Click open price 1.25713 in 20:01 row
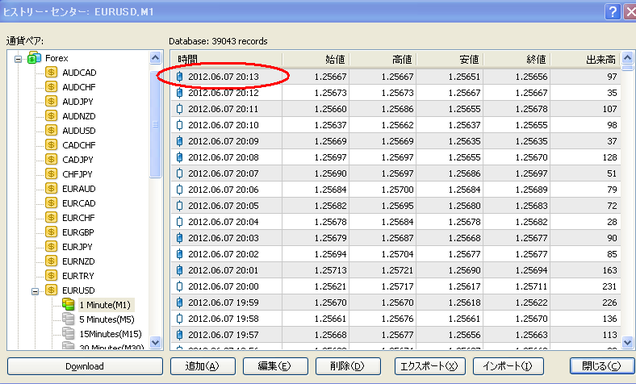Screen dimensions: 636x384 [330, 270]
